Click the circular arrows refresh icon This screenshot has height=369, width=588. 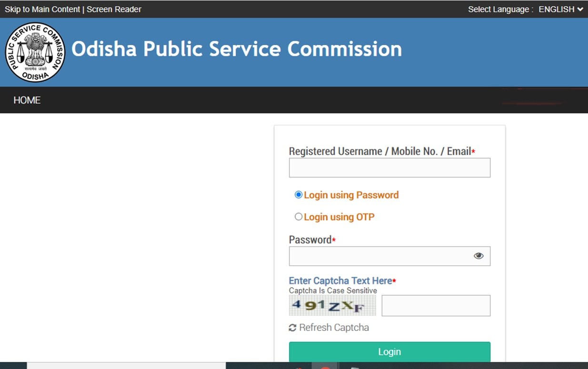[293, 328]
